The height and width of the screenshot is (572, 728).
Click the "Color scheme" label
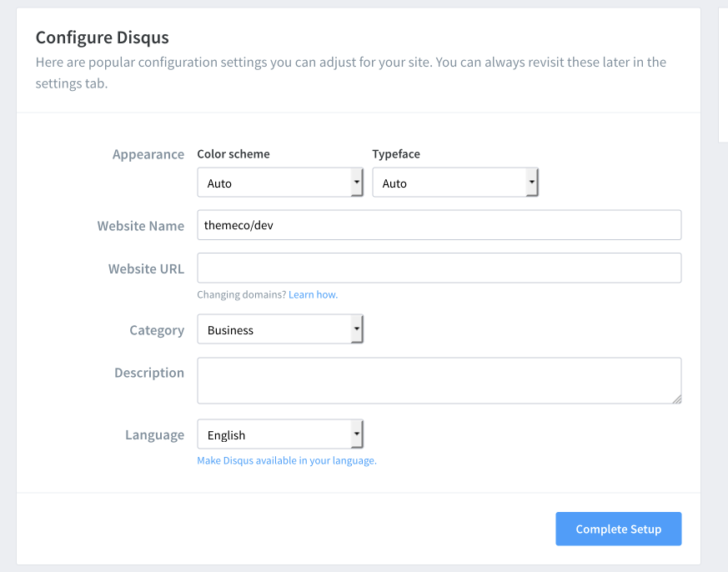pyautogui.click(x=233, y=154)
